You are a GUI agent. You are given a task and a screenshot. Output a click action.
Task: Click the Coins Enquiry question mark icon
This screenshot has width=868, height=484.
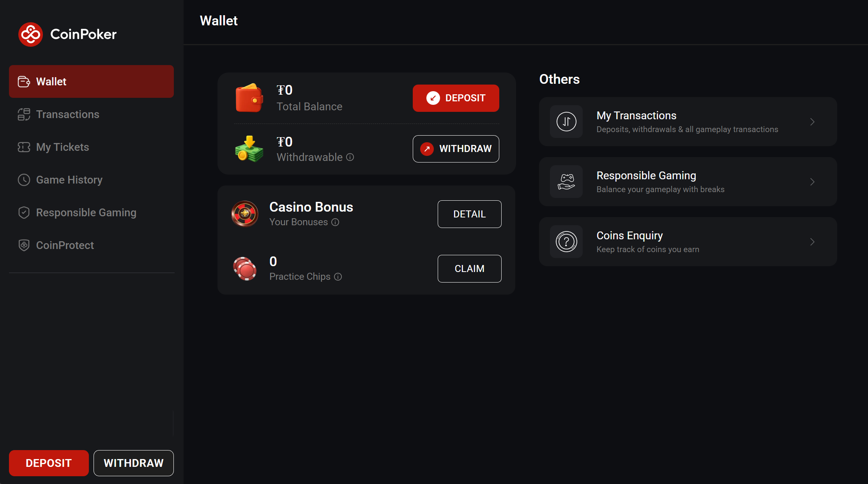[x=566, y=242]
